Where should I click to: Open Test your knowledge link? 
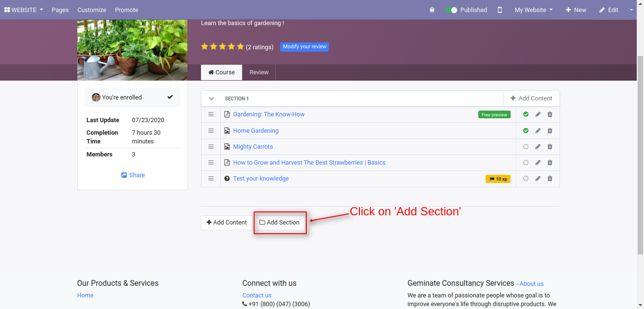pyautogui.click(x=261, y=179)
